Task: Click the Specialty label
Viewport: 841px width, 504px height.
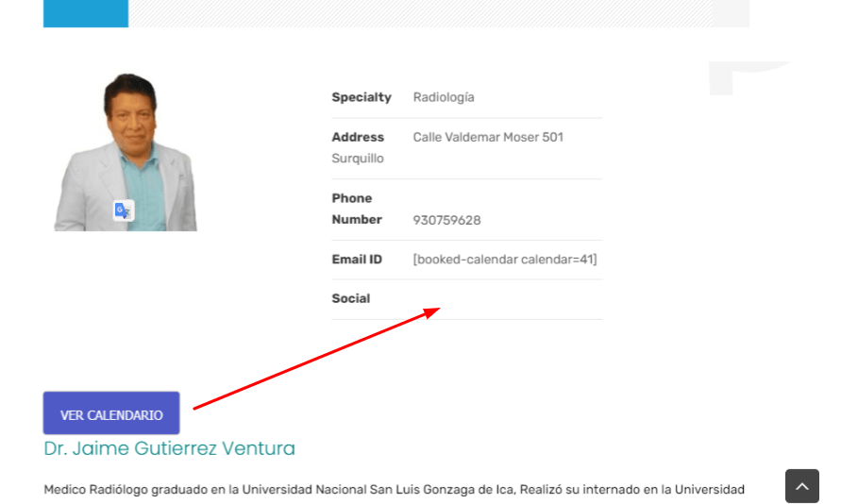Action: (x=362, y=97)
